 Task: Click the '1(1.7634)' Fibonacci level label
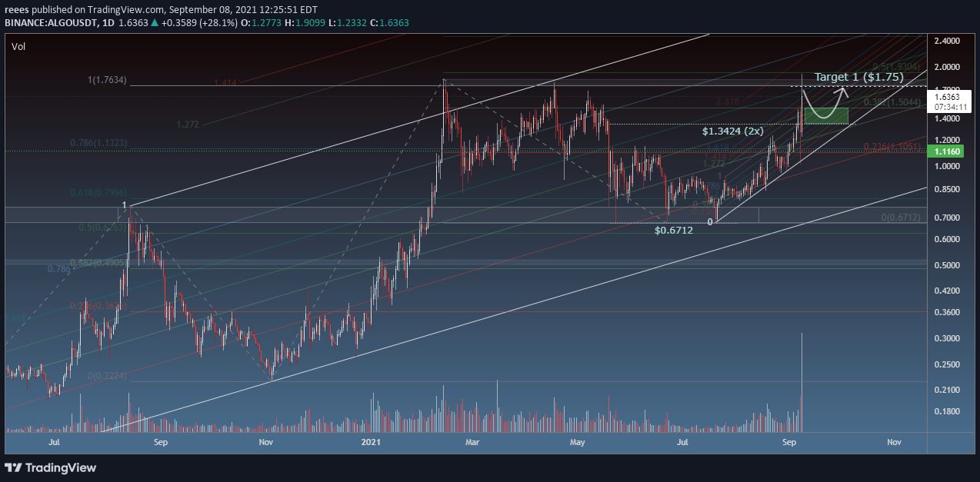107,80
